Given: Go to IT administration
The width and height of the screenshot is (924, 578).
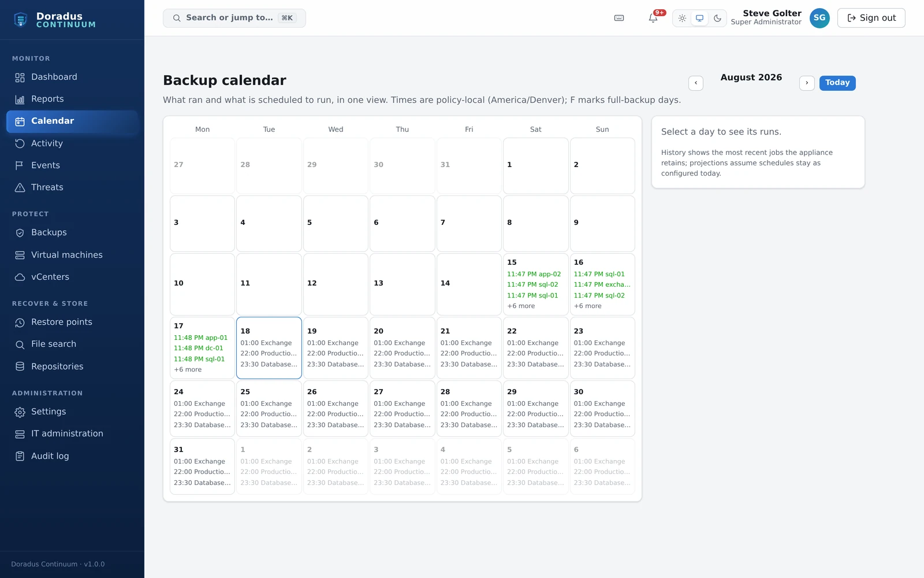Looking at the screenshot, I should click(x=72, y=433).
